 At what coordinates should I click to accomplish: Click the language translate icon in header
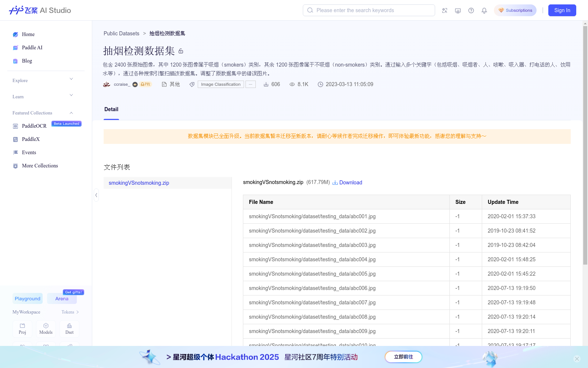[x=445, y=10]
